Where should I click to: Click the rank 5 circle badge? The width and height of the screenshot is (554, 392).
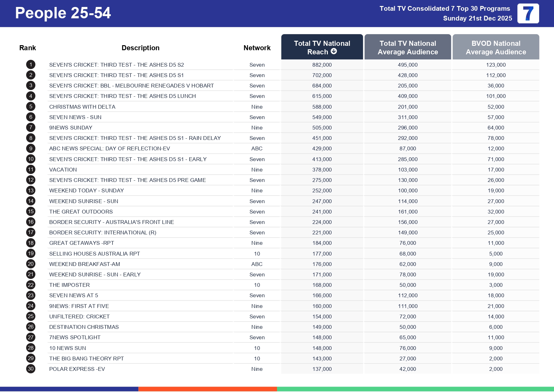30,106
